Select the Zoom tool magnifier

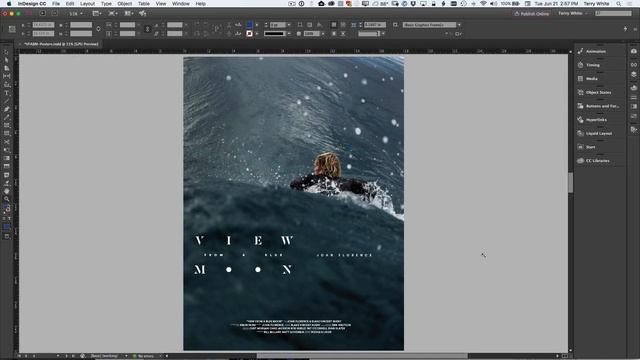[7, 199]
